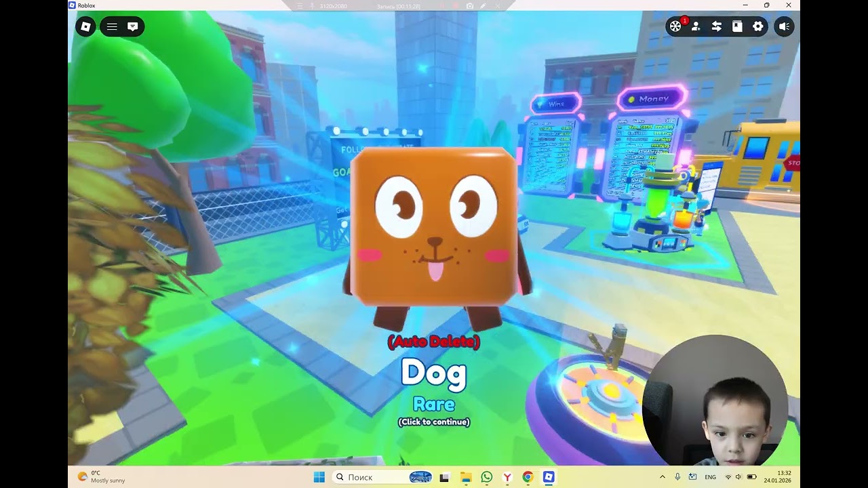Mute the game with the speaker icon

point(784,26)
